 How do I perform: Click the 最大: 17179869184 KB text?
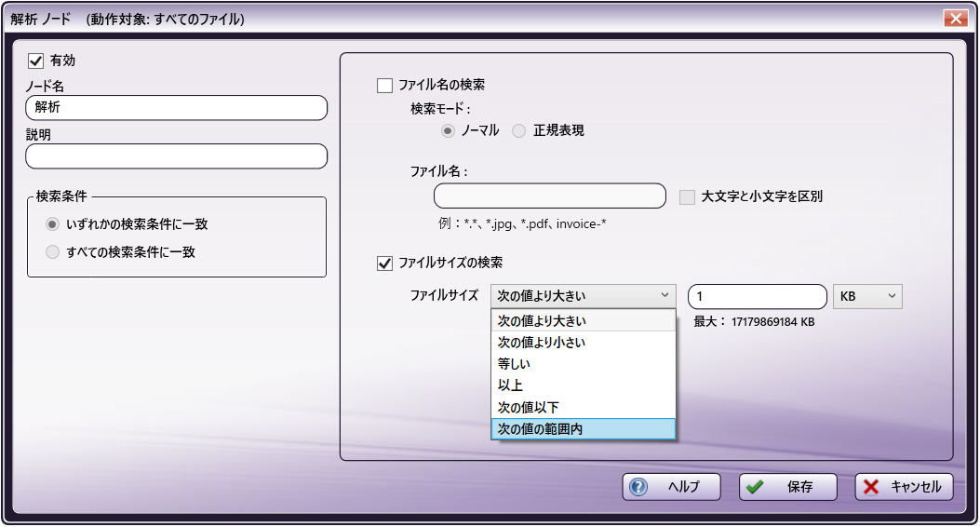(x=754, y=322)
